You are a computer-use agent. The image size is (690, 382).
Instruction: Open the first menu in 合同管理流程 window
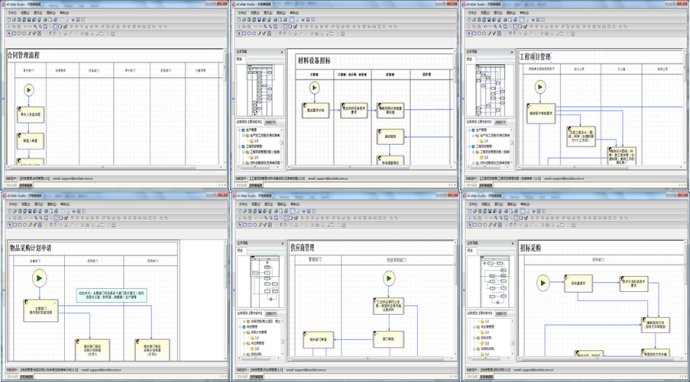[13, 13]
